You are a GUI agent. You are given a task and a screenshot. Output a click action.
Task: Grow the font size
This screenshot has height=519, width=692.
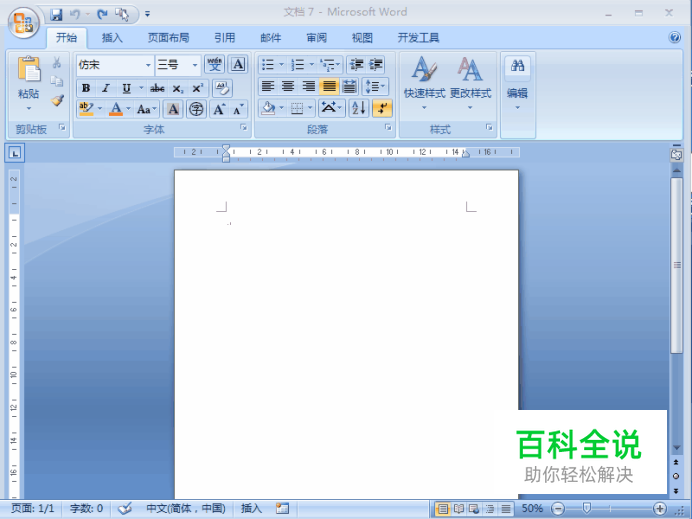(219, 109)
